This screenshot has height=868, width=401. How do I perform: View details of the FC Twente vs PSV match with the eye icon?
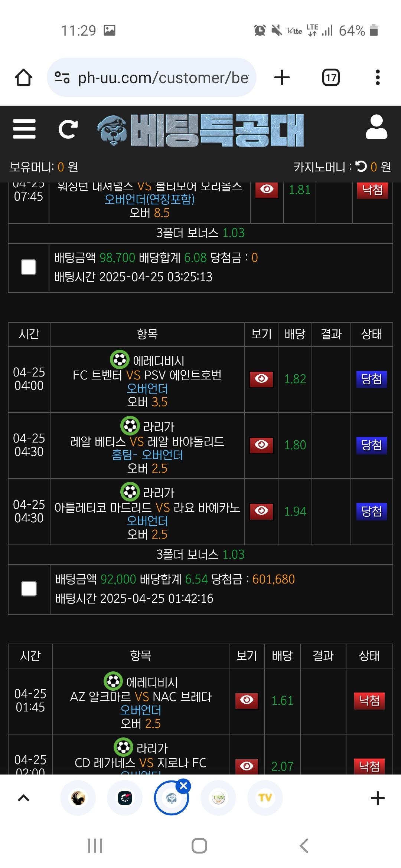point(261,379)
